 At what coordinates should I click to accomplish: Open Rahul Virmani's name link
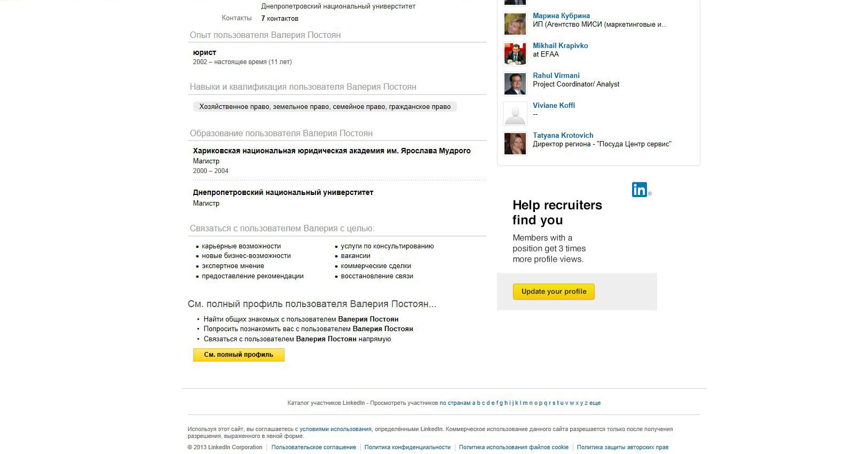coord(556,76)
